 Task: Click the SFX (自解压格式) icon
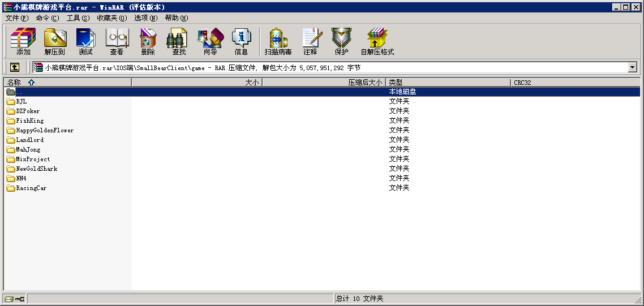[x=377, y=41]
